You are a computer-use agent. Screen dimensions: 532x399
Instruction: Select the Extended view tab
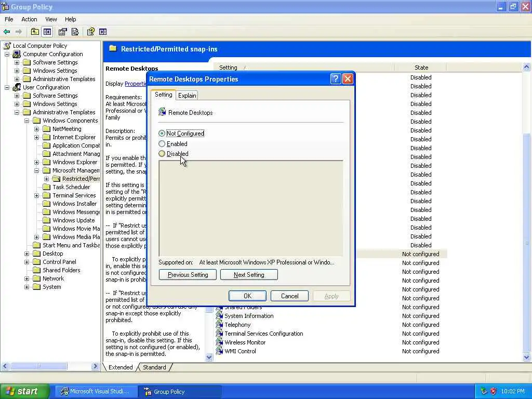[x=121, y=367]
